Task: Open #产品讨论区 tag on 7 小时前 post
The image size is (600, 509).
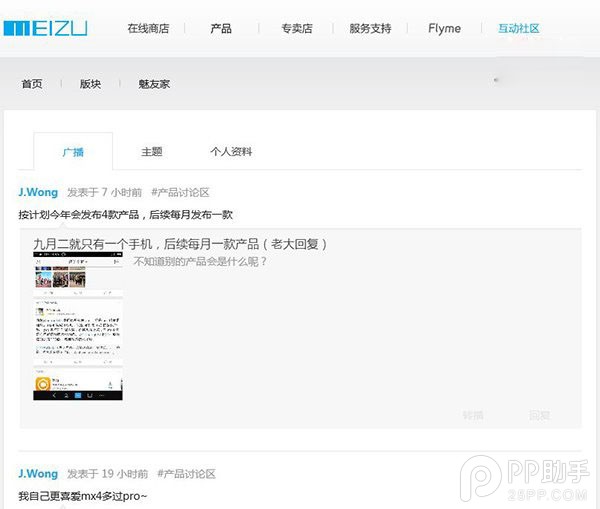Action: coord(181,192)
